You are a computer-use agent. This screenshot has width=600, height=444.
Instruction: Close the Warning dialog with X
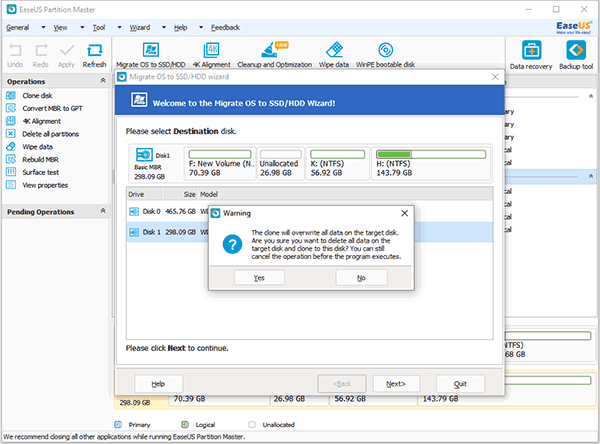coord(404,213)
